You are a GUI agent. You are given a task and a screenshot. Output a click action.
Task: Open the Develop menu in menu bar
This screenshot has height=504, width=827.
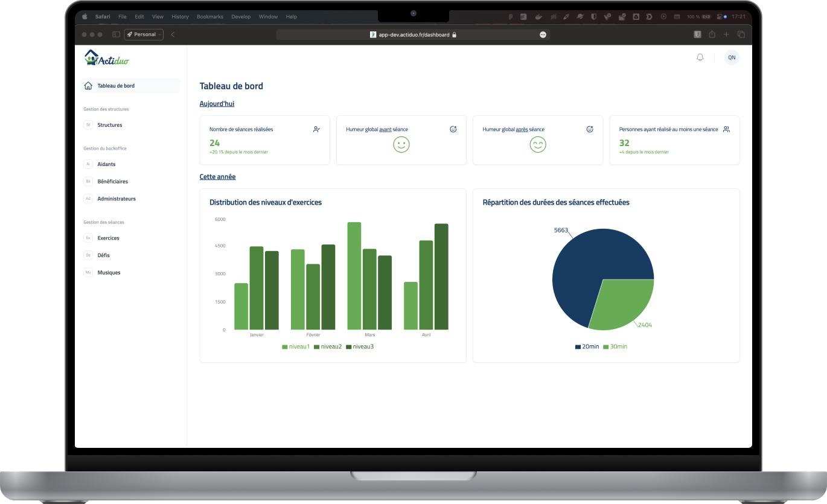(x=241, y=16)
